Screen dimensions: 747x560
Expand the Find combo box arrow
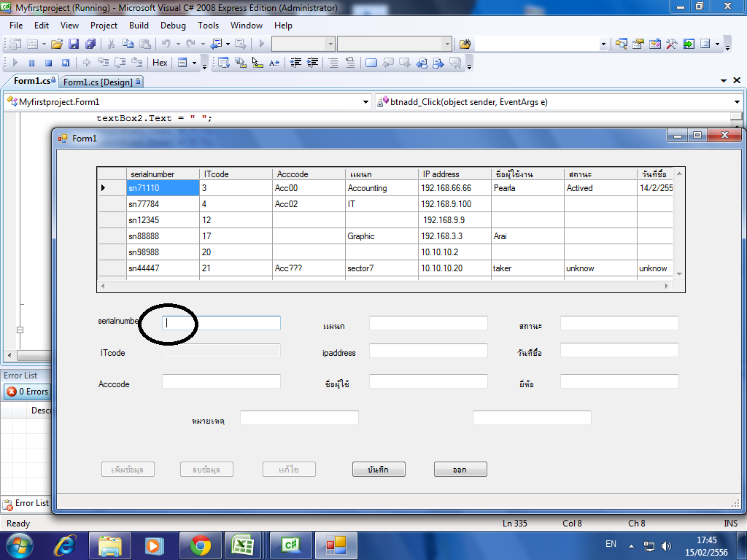[603, 44]
